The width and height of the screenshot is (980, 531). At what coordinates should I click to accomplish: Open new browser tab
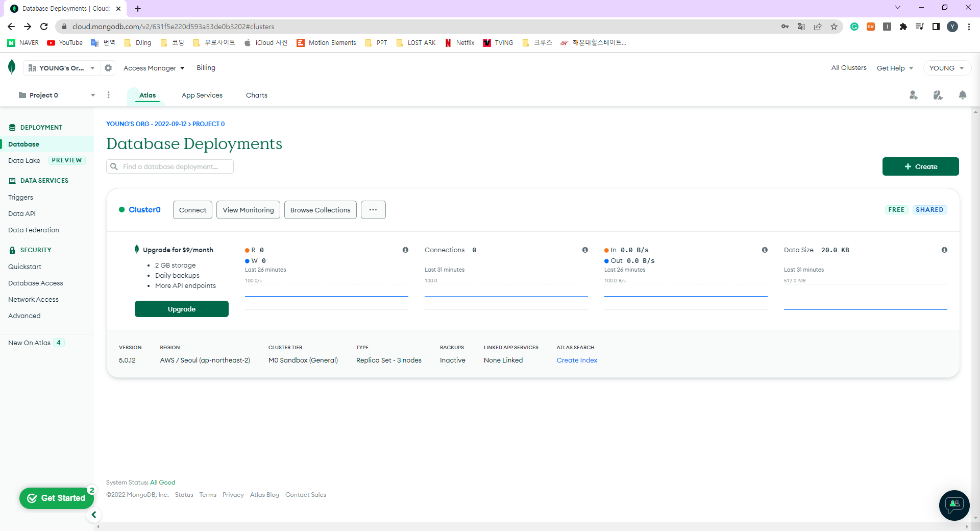(138, 9)
